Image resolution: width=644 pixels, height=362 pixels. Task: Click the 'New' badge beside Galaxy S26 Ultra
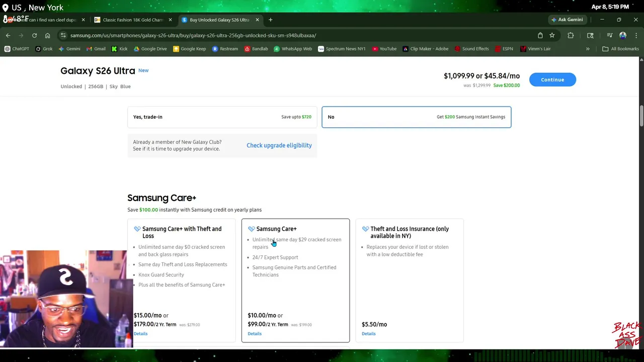[x=143, y=70]
